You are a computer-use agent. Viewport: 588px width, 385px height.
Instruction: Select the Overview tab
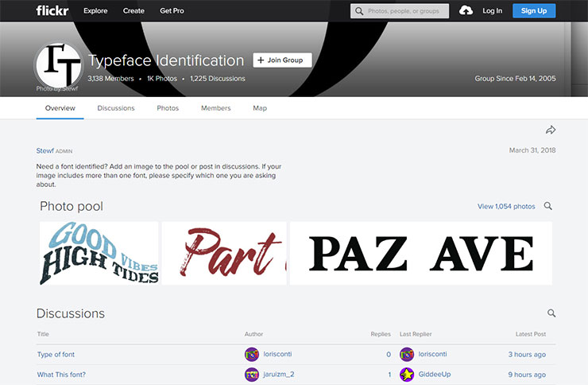[60, 108]
